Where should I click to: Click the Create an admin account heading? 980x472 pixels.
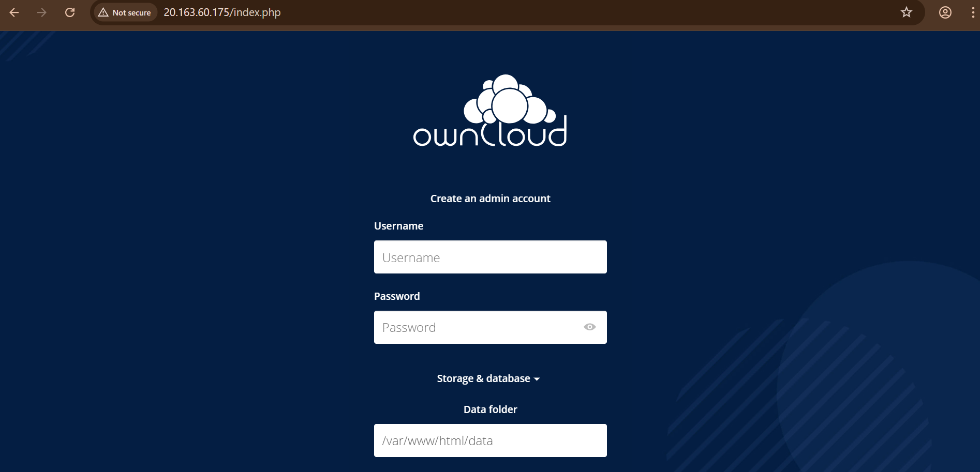coord(490,199)
